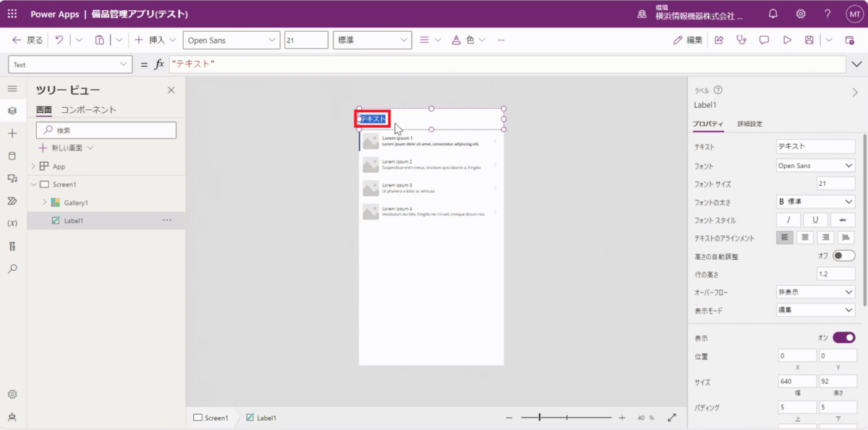Open Comments with the speech bubble icon
The image size is (868, 430).
[x=764, y=40]
